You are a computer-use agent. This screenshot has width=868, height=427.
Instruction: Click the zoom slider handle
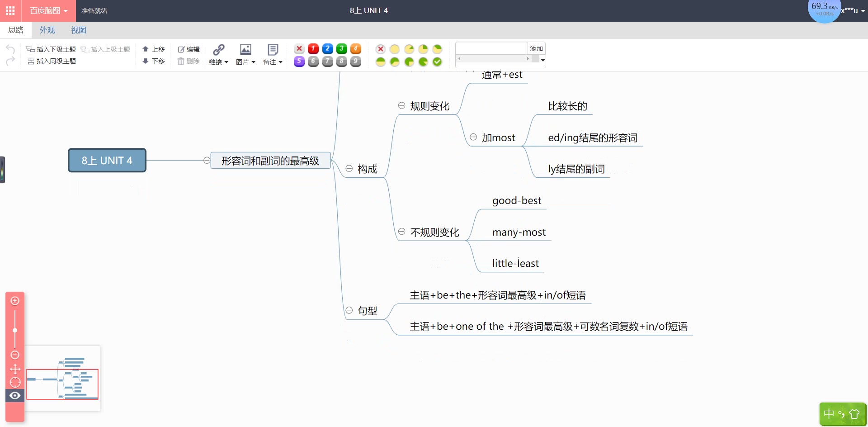tap(15, 330)
